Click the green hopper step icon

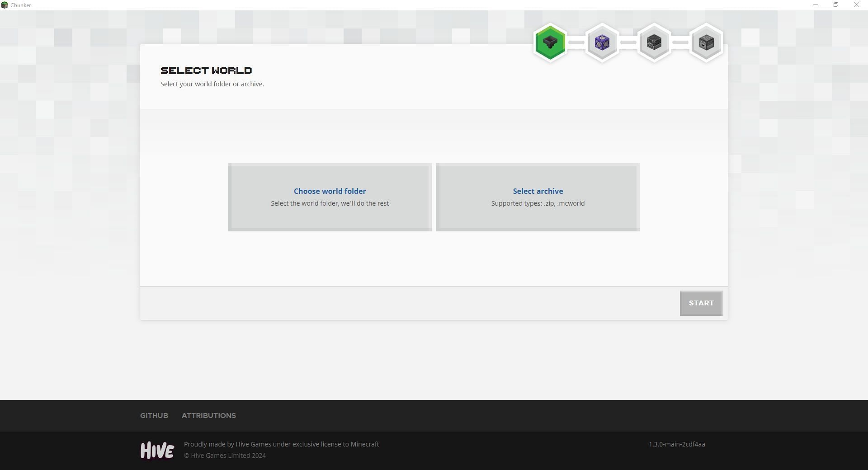coord(550,42)
